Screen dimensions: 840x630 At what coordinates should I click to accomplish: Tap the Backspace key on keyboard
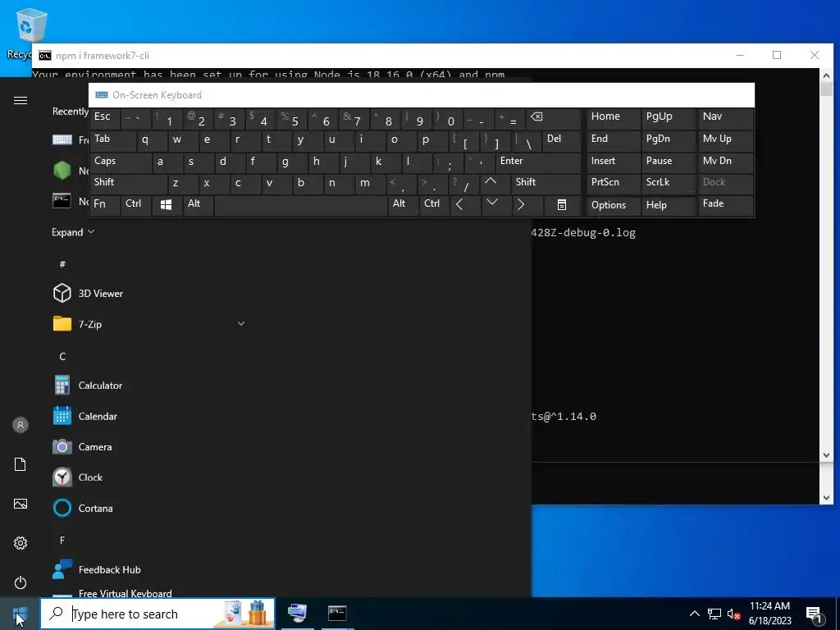click(x=554, y=118)
